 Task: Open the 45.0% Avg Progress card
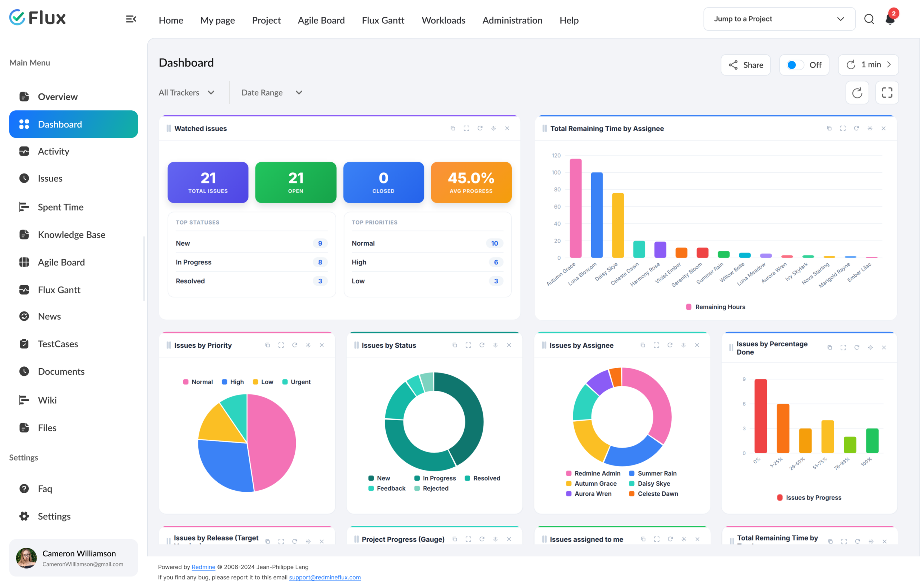point(471,182)
